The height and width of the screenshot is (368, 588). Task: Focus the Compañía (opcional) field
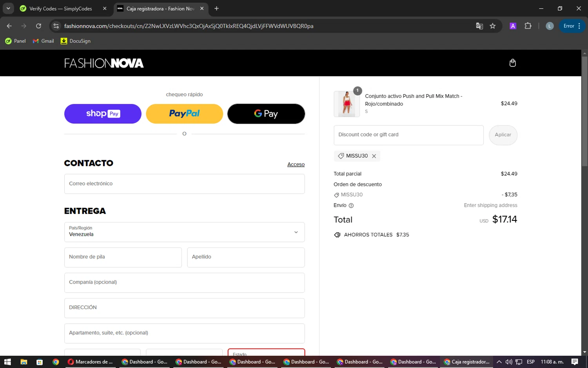pos(184,282)
